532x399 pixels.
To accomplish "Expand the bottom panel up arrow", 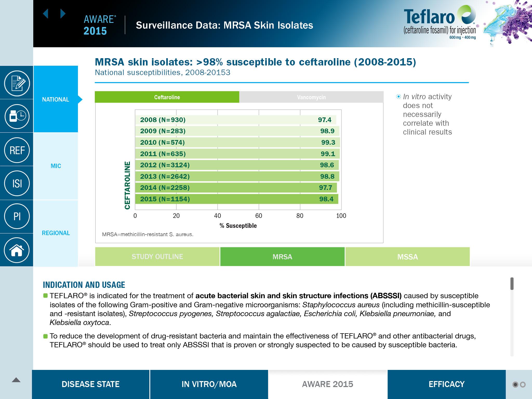I will pyautogui.click(x=16, y=380).
